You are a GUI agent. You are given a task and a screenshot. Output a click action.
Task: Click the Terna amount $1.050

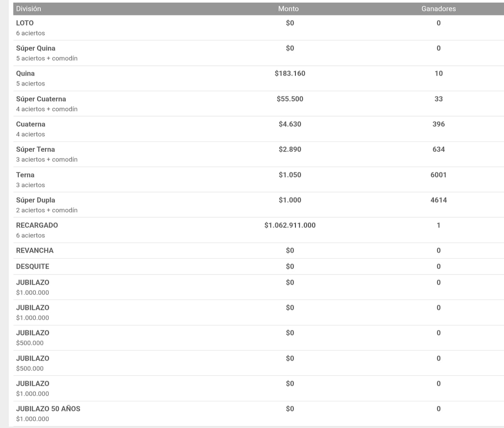pos(290,175)
